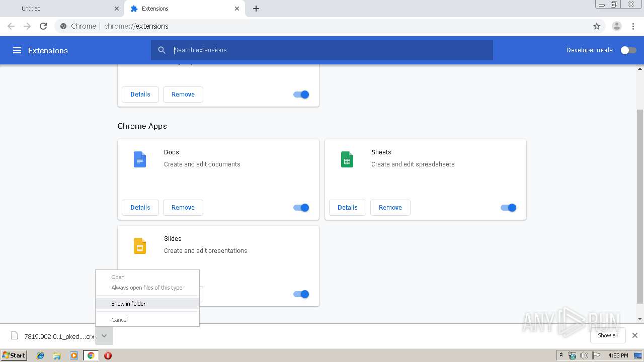Viewport: 644px width, 362px height.
Task: Click the volume tray icon
Action: pyautogui.click(x=584, y=355)
